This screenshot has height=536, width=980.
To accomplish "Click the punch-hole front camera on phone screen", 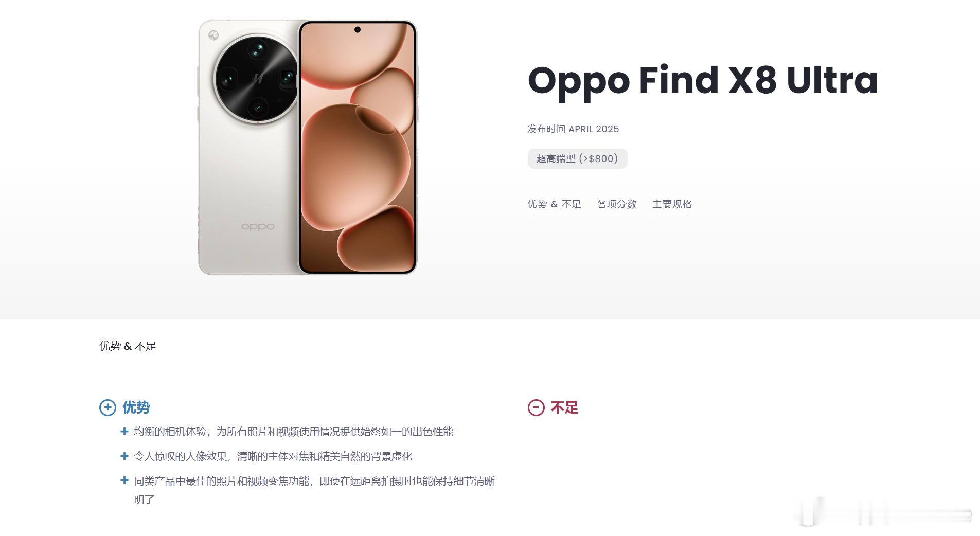I will tap(358, 30).
